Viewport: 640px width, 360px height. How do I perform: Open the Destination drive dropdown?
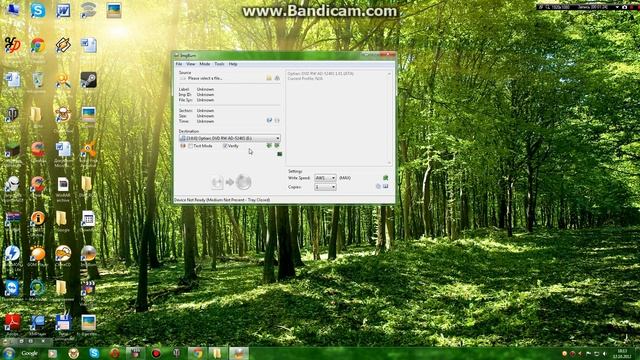click(x=229, y=138)
